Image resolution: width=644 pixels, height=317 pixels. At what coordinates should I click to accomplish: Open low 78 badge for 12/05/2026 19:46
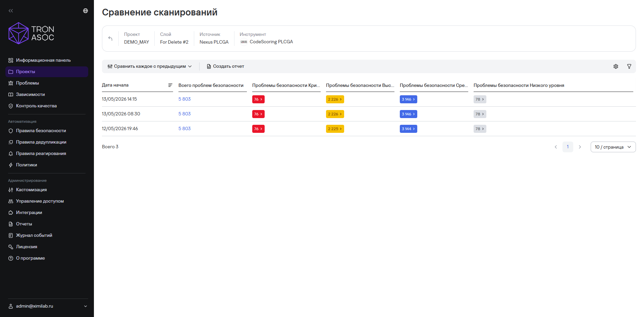pyautogui.click(x=480, y=129)
